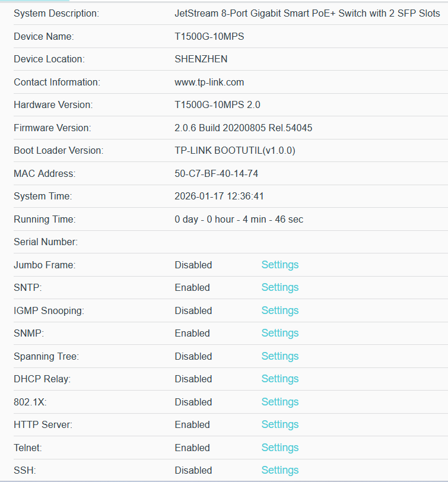Open the Jumbo Frame Settings link
448x482 pixels.
tap(279, 265)
